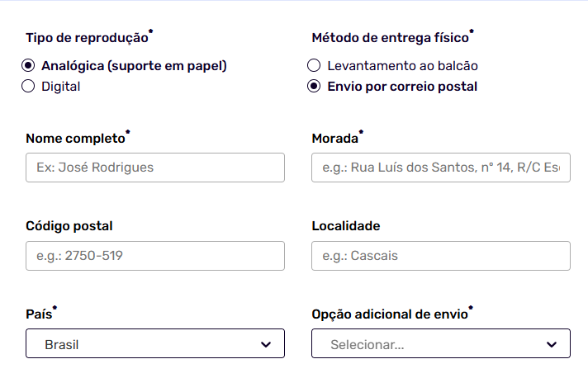Select Analógica (suporte em papel) radio button
The height and width of the screenshot is (378, 588).
point(29,66)
